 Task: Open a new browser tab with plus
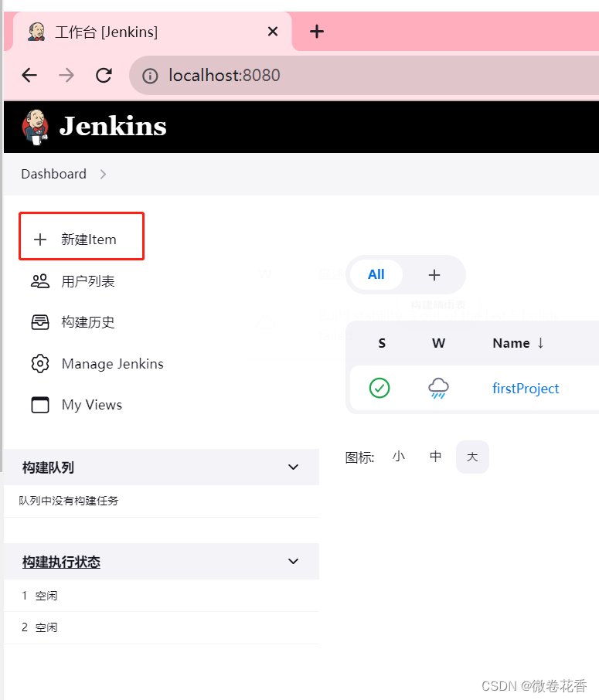coord(317,31)
